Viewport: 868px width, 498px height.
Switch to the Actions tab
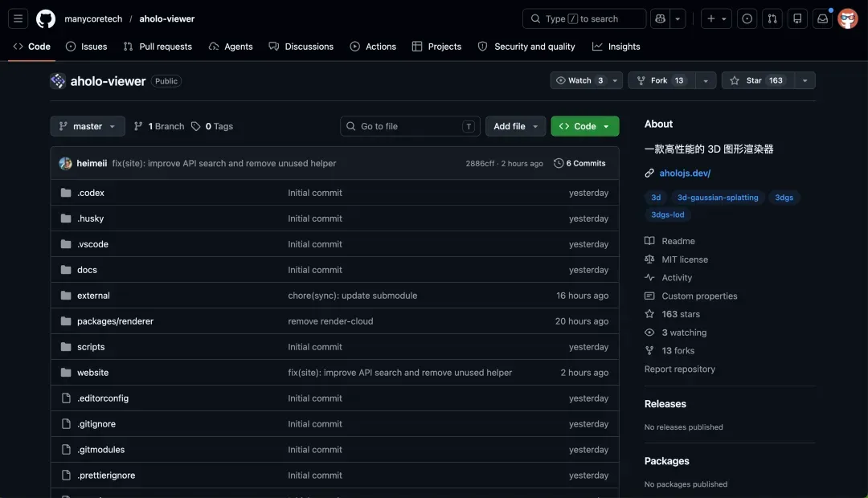[x=373, y=47]
